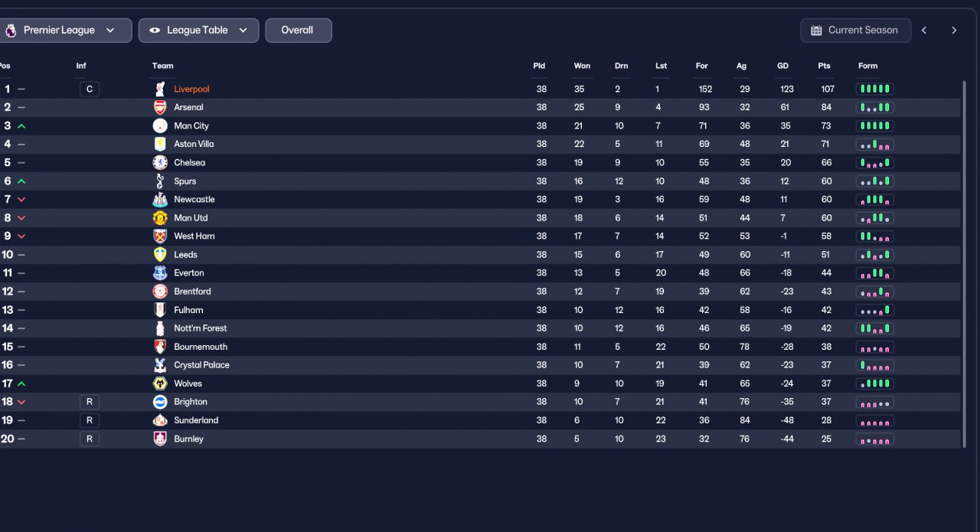Sort table by Pts column header
980x532 pixels.
824,66
